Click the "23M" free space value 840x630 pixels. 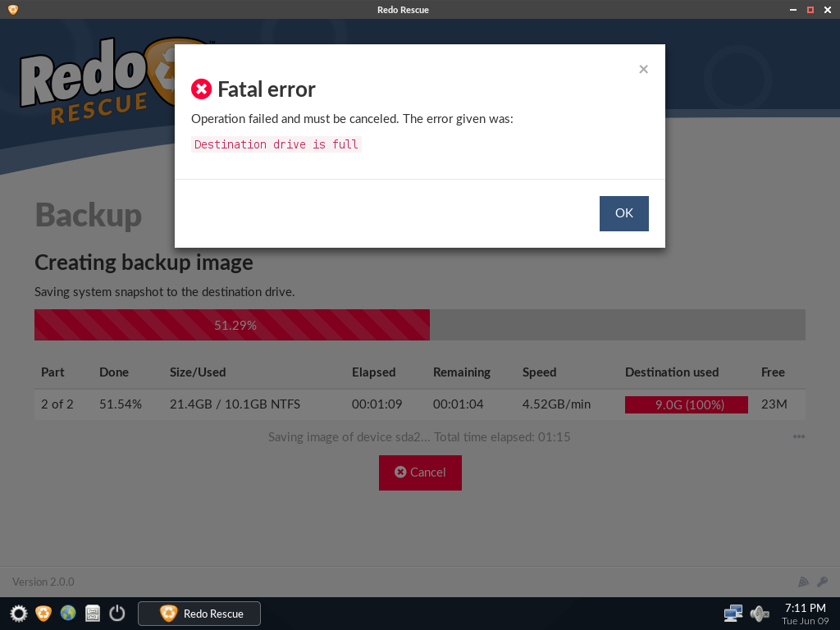click(x=774, y=404)
